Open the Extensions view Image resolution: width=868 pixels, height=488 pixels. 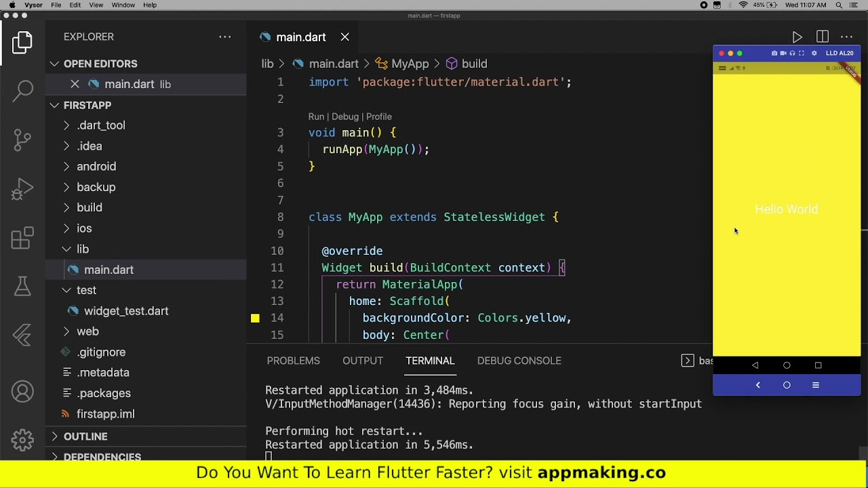(22, 238)
